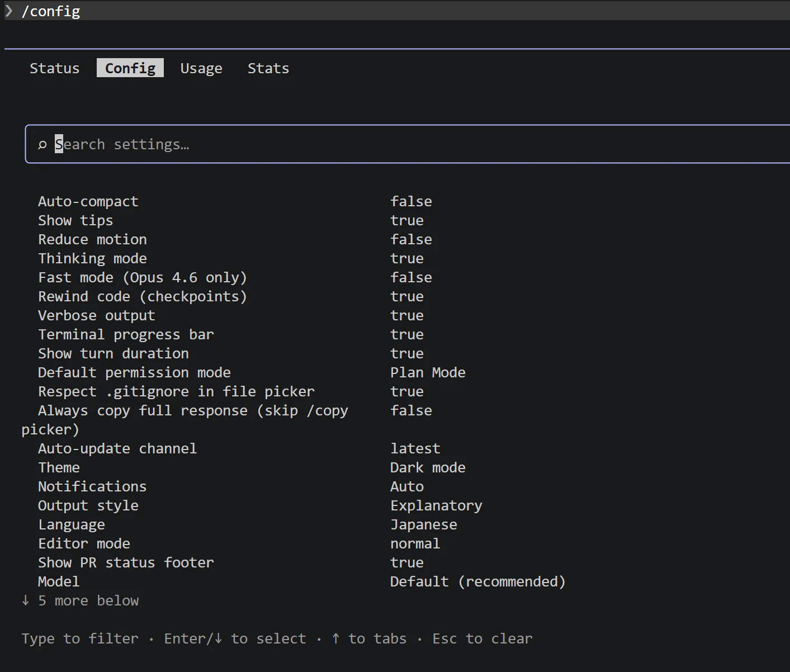Toggle Fast mode false value
Image resolution: width=790 pixels, height=672 pixels.
(411, 277)
